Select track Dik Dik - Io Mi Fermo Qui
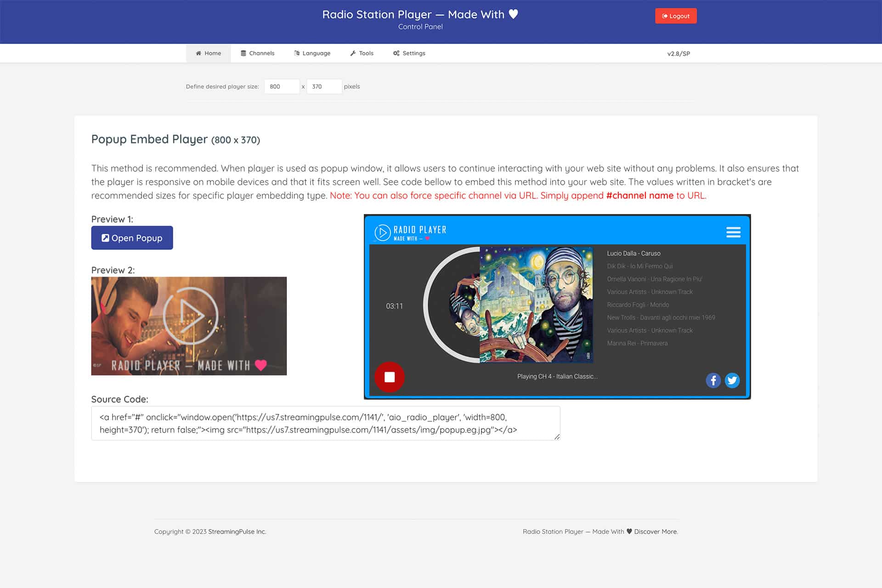 639,266
